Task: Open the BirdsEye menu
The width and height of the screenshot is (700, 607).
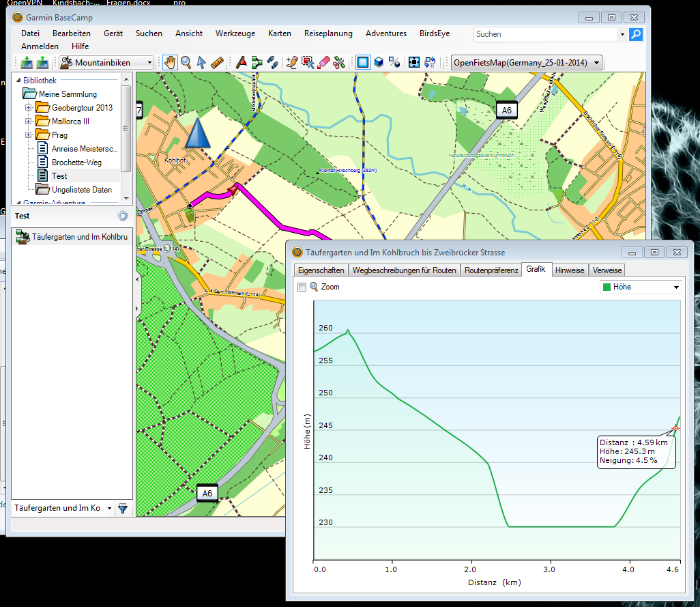Action: (x=435, y=33)
